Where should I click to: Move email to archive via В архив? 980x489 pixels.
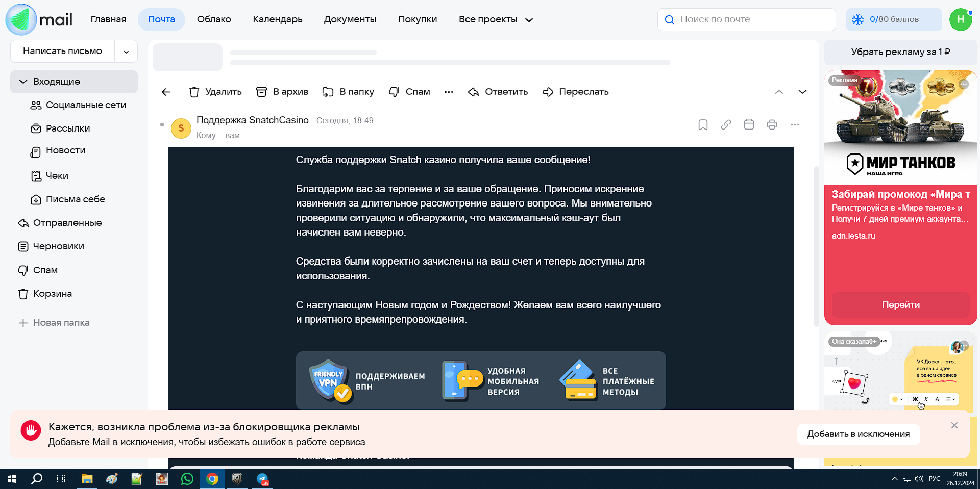(282, 92)
